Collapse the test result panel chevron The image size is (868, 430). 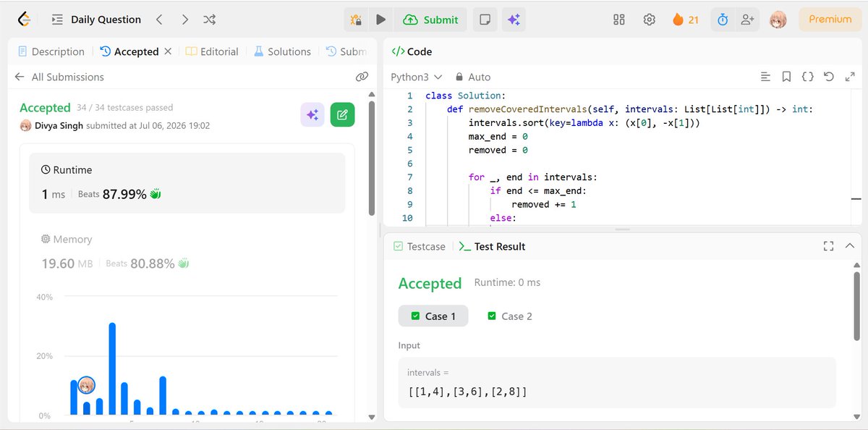(850, 246)
